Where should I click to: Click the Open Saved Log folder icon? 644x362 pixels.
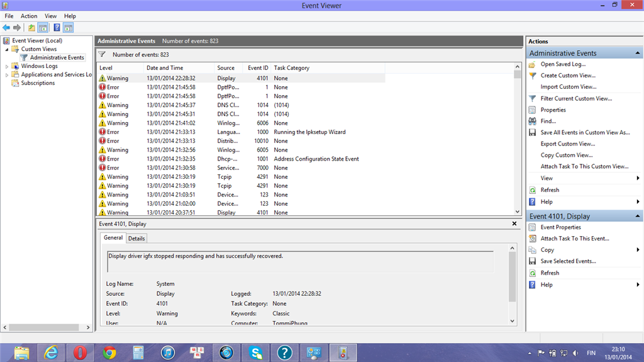click(x=532, y=64)
